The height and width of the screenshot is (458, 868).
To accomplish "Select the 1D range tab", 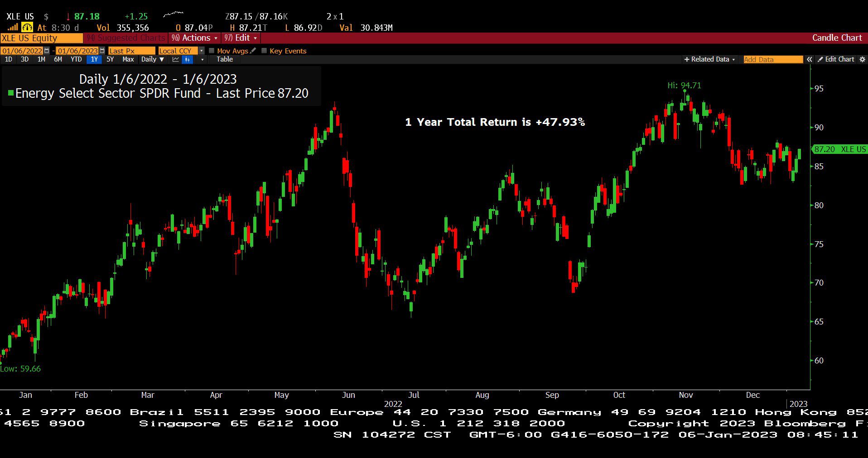I will tap(8, 59).
